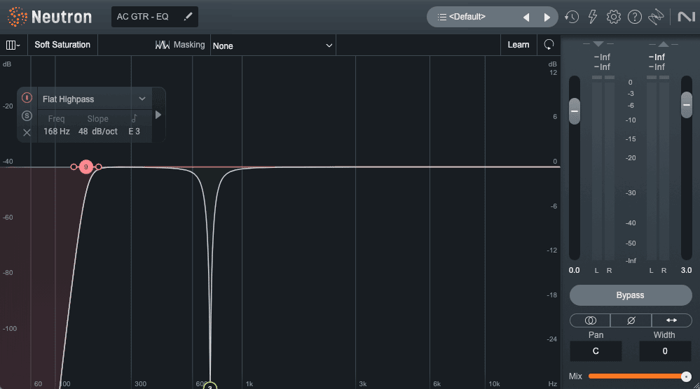This screenshot has width=700, height=389.
Task: Click the right bandwidth handle of band 9
Action: (99, 167)
